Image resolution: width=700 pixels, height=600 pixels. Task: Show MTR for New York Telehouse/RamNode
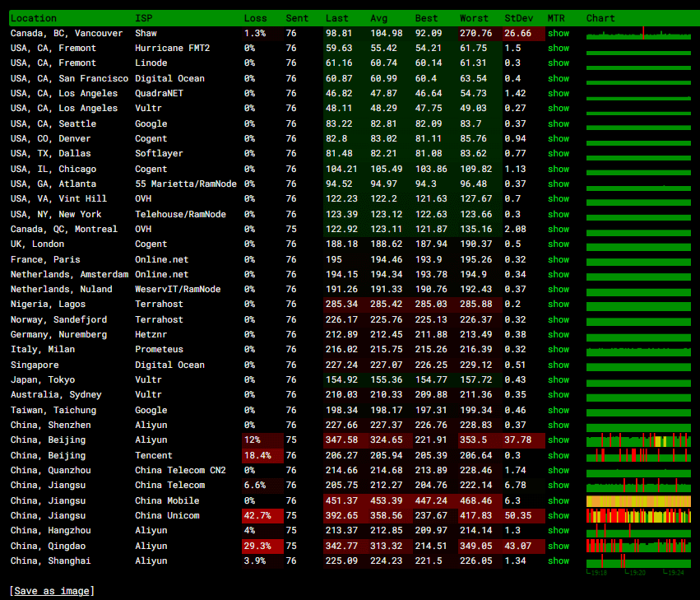[x=559, y=214]
